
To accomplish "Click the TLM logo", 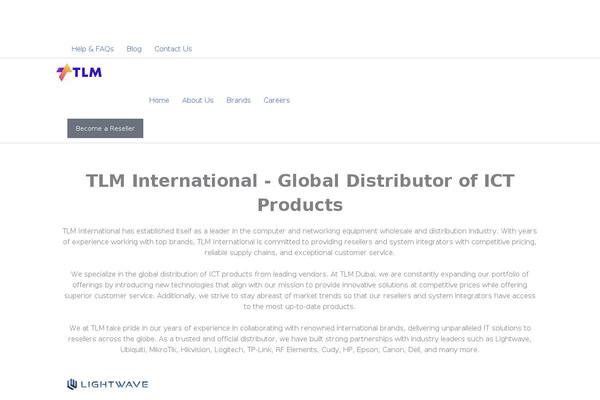I will pyautogui.click(x=79, y=72).
